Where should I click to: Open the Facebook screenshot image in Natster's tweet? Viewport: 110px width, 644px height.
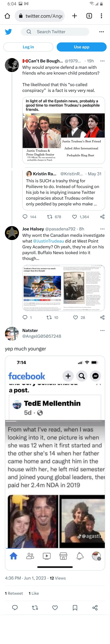[x=55, y=462]
